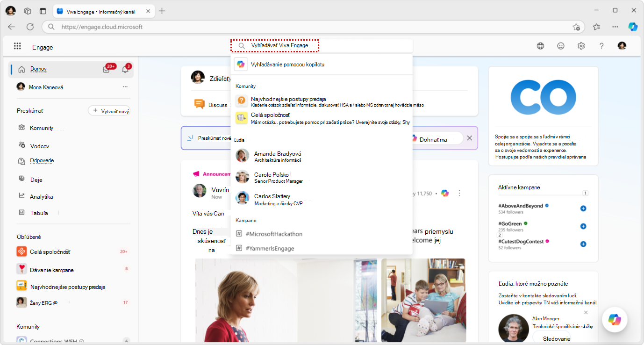Open the help question mark icon

coord(601,46)
